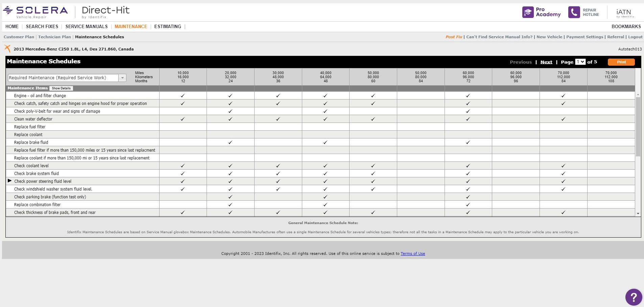Click the maintenance table scroll down arrow
The image size is (644, 307).
pos(638,214)
